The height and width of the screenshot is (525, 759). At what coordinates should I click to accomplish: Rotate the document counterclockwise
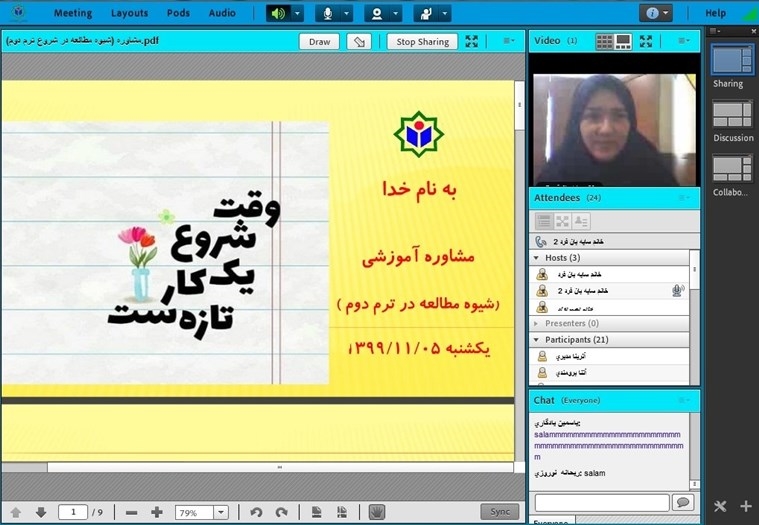[x=256, y=512]
